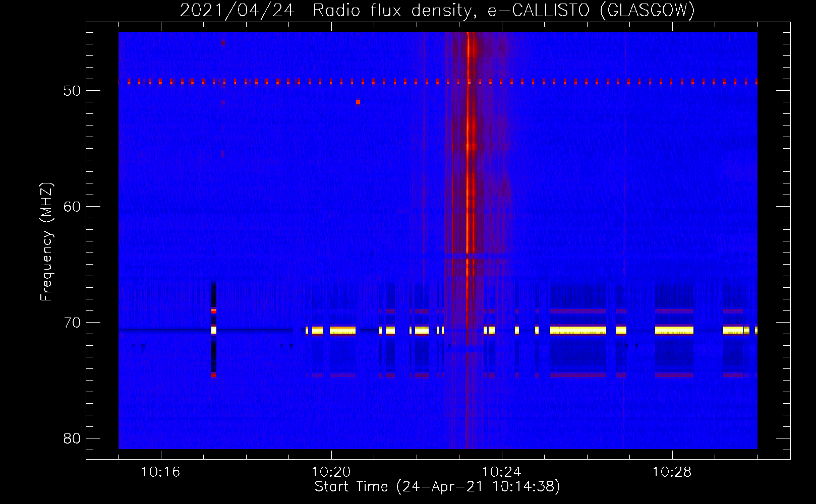Click the 60 frequency tick label
816x504 pixels.
click(72, 207)
